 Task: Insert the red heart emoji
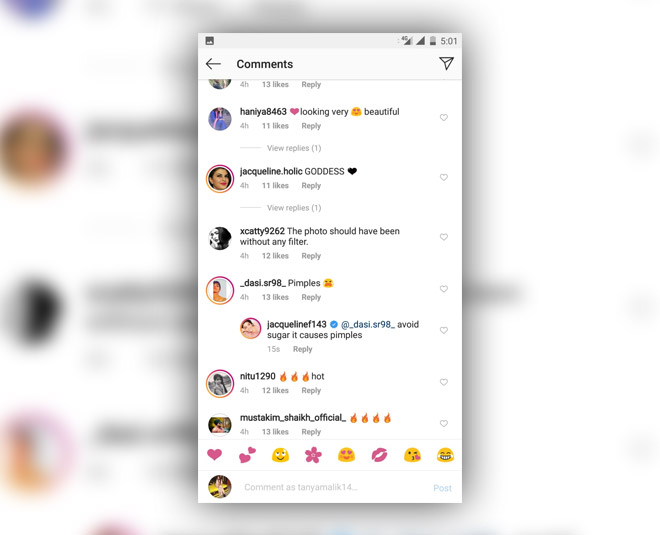click(214, 455)
